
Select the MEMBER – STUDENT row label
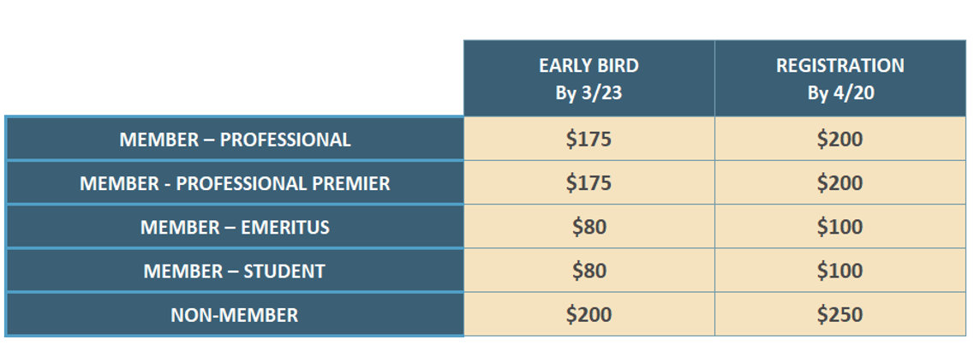pyautogui.click(x=235, y=271)
